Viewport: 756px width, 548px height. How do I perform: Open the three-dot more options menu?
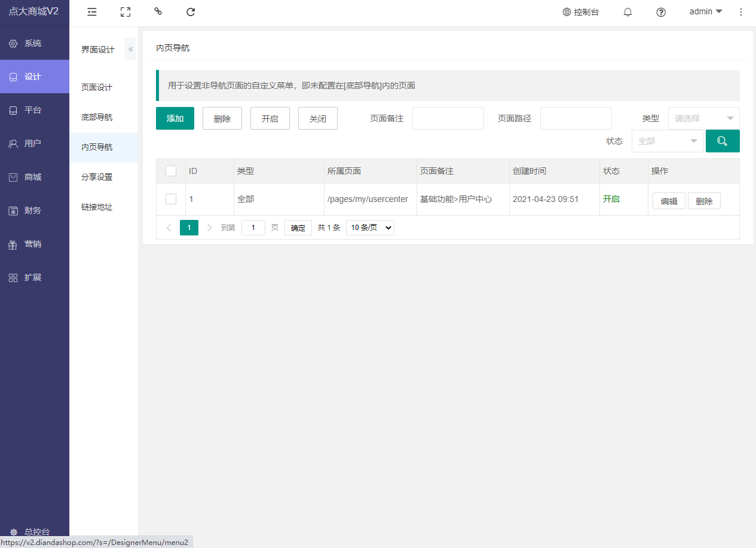click(x=741, y=12)
